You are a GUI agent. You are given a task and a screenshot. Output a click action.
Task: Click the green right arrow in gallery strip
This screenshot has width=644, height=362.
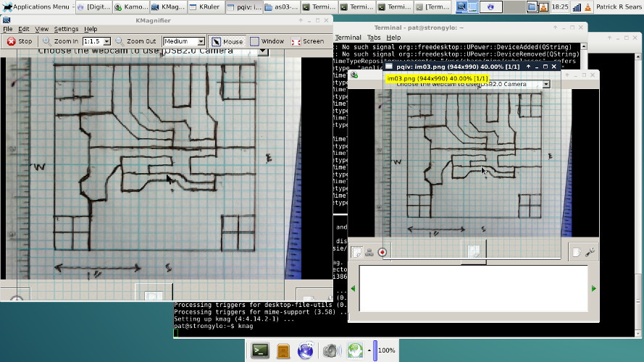point(593,289)
